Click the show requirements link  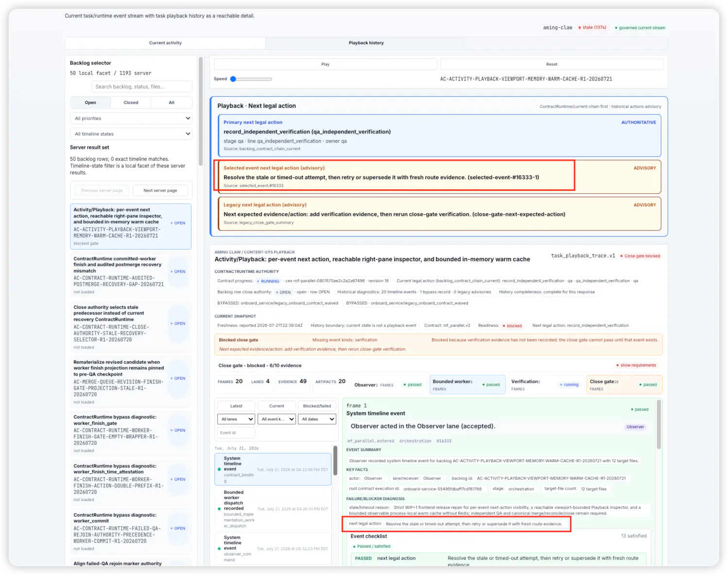pyautogui.click(x=636, y=365)
